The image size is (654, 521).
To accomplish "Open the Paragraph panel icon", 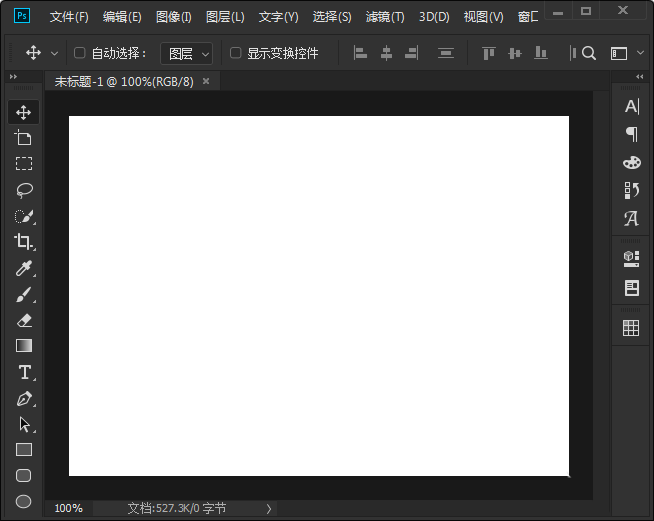I will (632, 134).
